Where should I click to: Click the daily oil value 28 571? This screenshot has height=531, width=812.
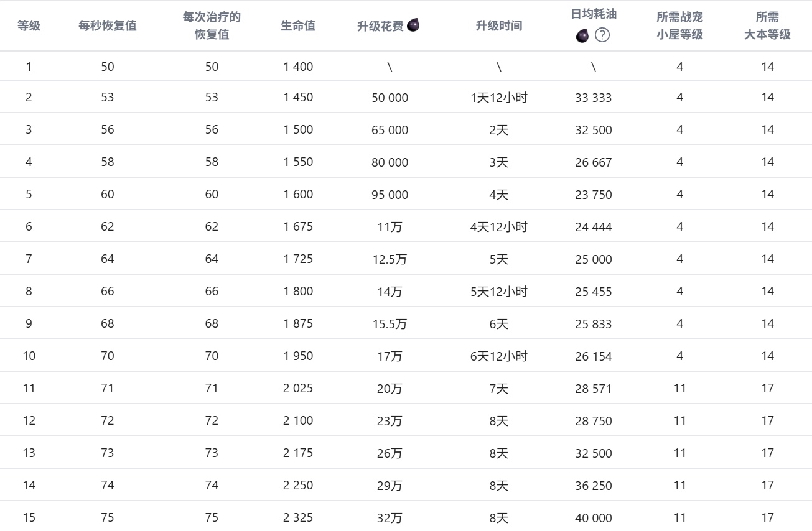coord(594,389)
